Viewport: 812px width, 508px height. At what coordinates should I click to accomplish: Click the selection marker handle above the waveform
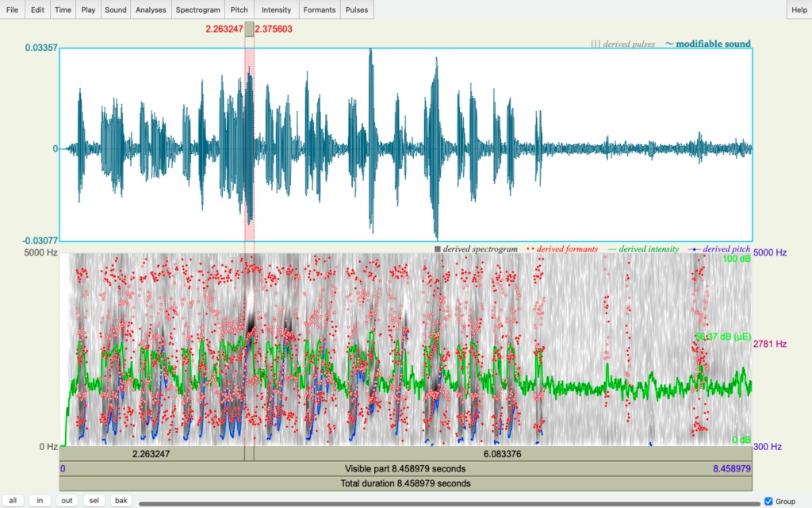point(249,29)
